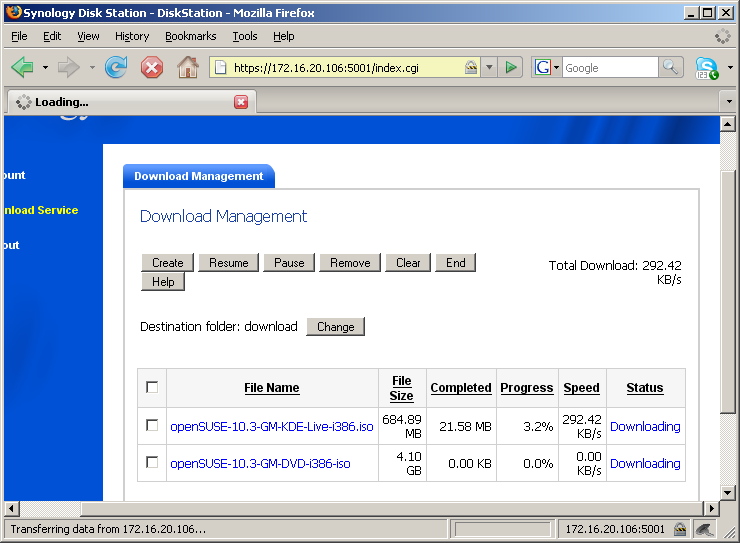Image resolution: width=740 pixels, height=543 pixels.
Task: Click the page icon in the address bar
Action: (220, 67)
